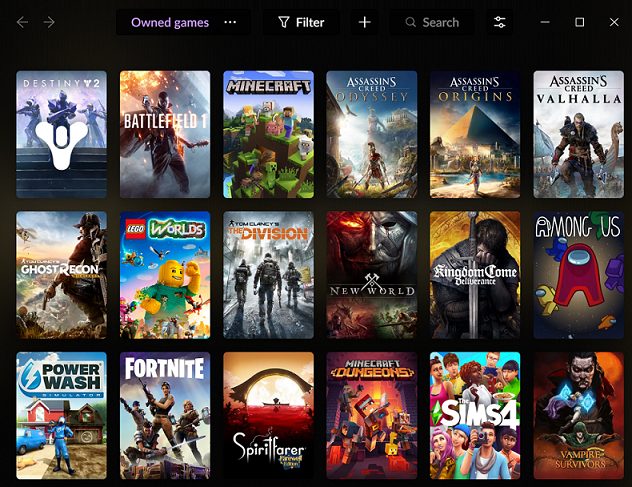Image resolution: width=632 pixels, height=487 pixels.
Task: Select the LEGO Worlds tile
Action: tap(165, 275)
